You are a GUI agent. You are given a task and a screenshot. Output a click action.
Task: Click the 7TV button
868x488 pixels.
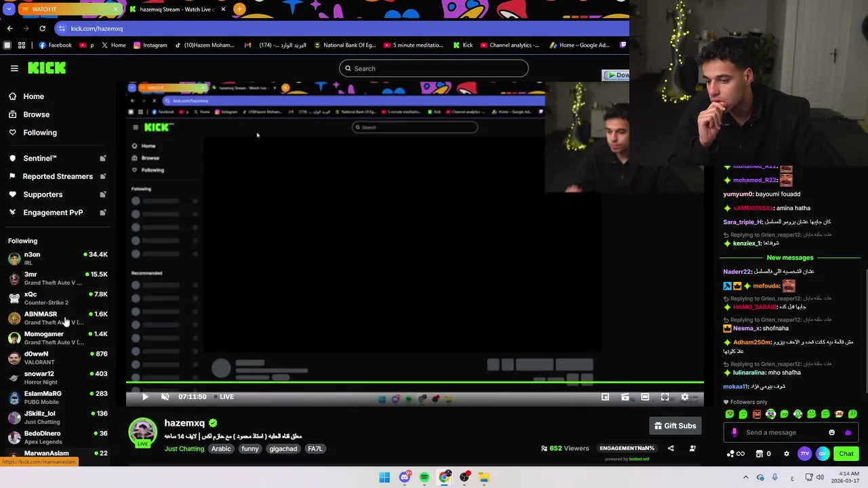coord(805,453)
